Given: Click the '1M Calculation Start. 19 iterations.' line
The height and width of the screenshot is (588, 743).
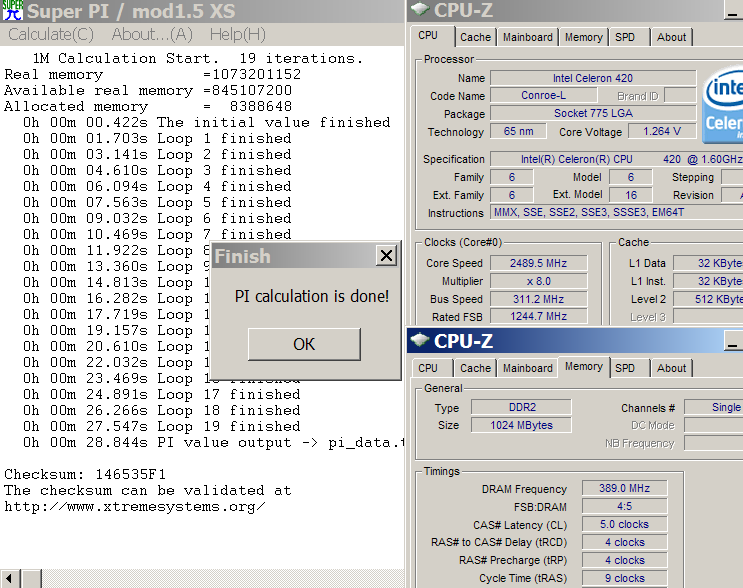Looking at the screenshot, I should tap(198, 58).
